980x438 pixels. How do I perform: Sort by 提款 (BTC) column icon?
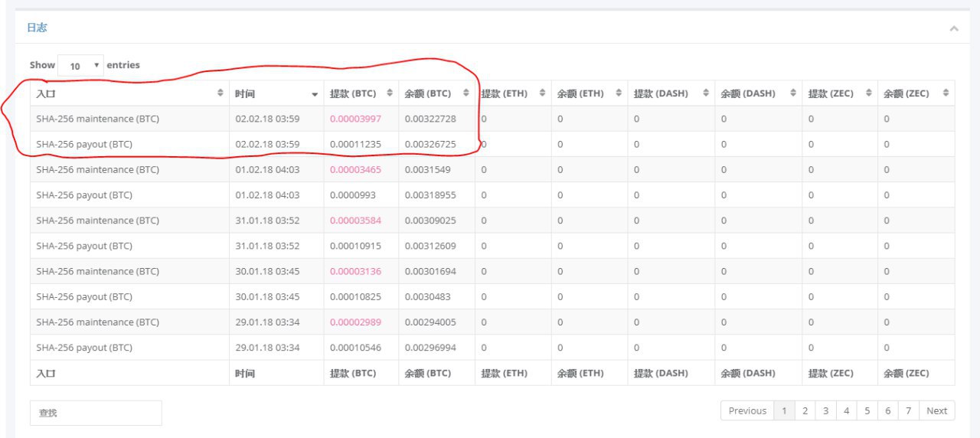(x=389, y=93)
